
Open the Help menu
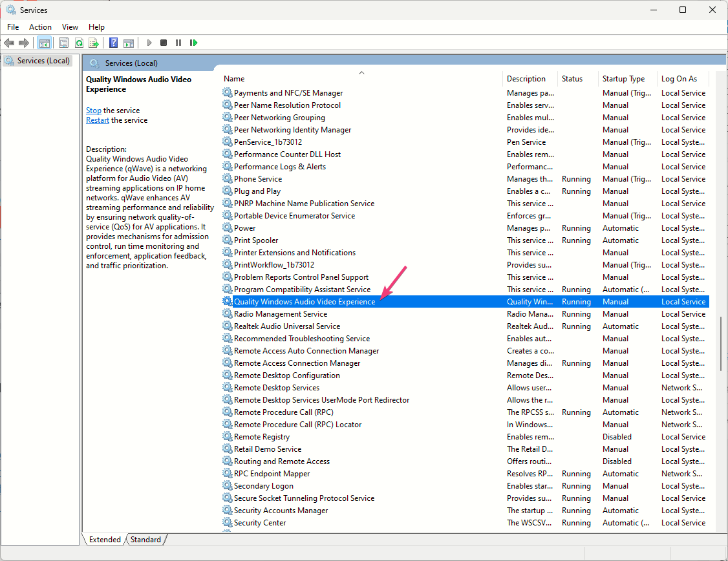point(96,27)
